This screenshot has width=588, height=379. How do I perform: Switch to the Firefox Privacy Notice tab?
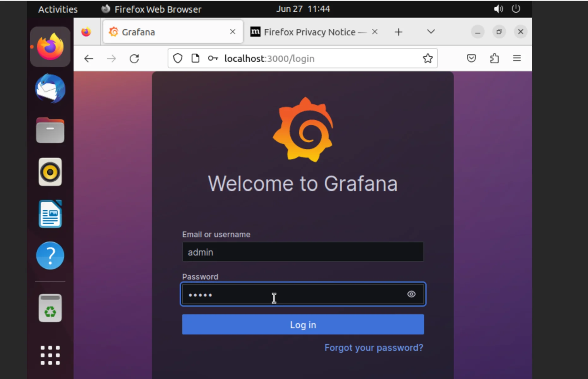coord(308,32)
